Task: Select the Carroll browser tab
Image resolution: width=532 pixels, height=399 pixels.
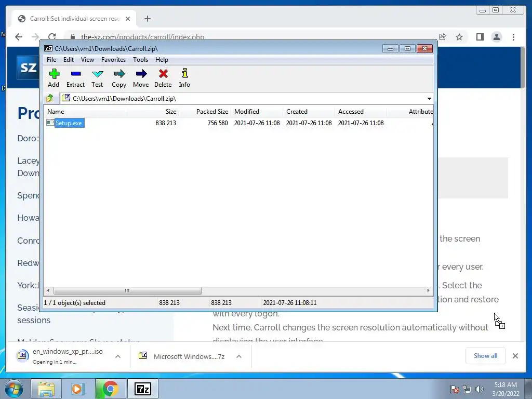Action: coord(74,19)
